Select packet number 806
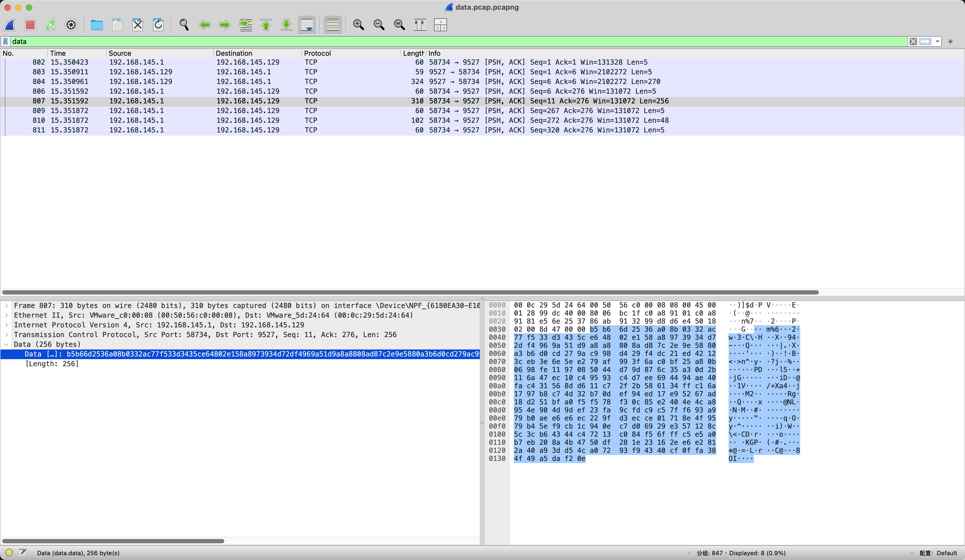Image resolution: width=965 pixels, height=560 pixels. click(x=482, y=91)
